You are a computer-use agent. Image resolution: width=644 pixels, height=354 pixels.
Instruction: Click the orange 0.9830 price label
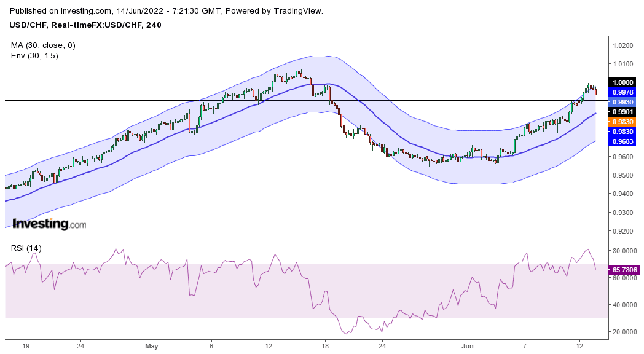pyautogui.click(x=622, y=122)
